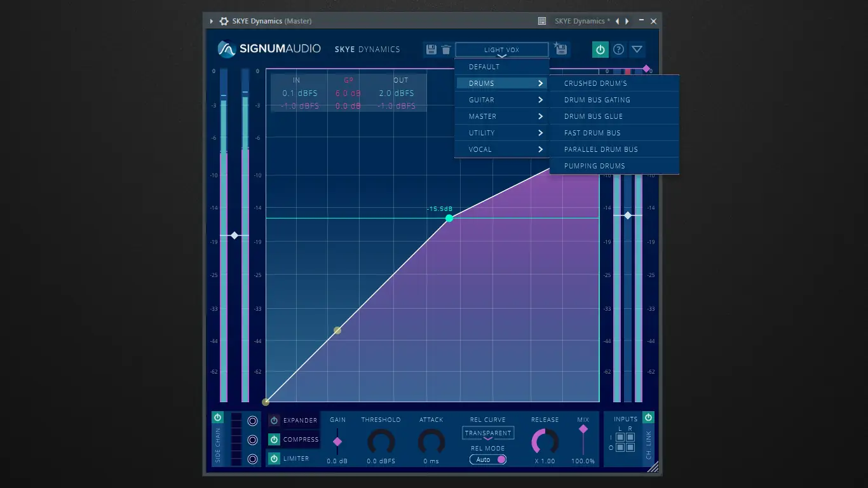This screenshot has height=488, width=868.
Task: Click the Gain value 0.0 dB
Action: (337, 461)
